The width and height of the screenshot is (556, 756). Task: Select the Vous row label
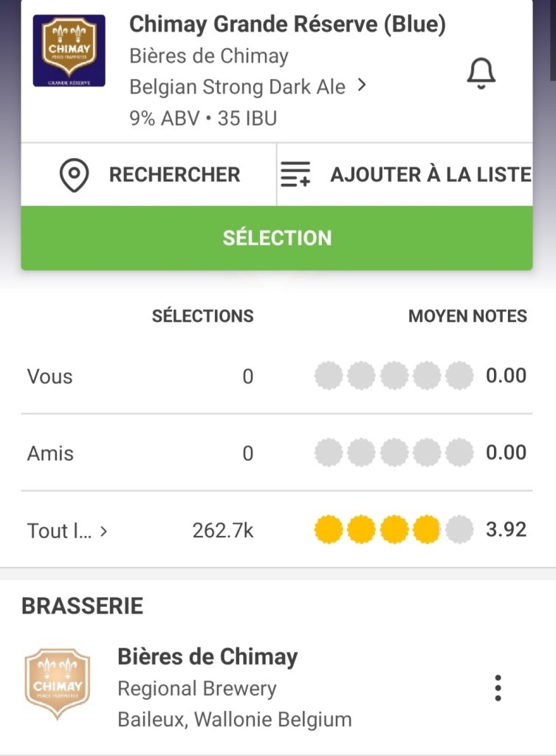click(50, 377)
